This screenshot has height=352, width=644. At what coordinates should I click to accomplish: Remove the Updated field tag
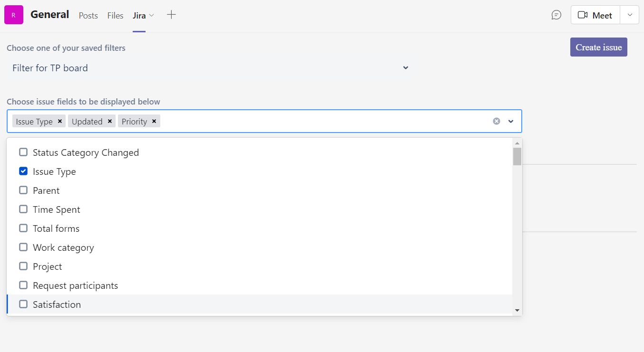pyautogui.click(x=110, y=121)
